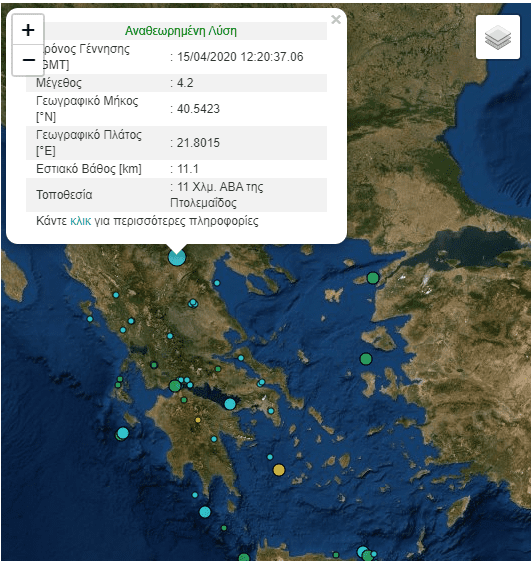This screenshot has height=561, width=531.
Task: Click the cyan marker pair in Thessaly
Action: tap(193, 303)
